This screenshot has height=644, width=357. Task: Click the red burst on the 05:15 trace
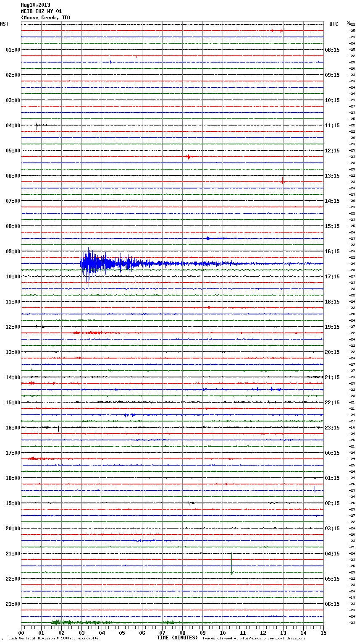(189, 157)
